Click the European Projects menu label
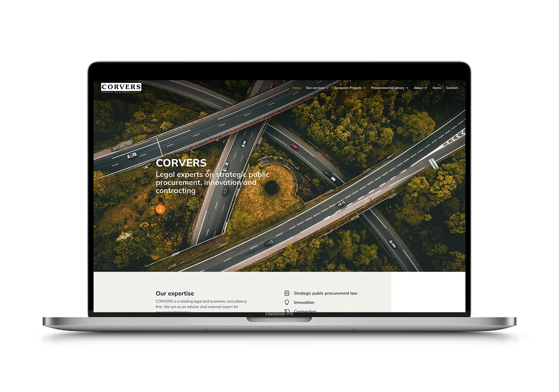 [x=348, y=88]
